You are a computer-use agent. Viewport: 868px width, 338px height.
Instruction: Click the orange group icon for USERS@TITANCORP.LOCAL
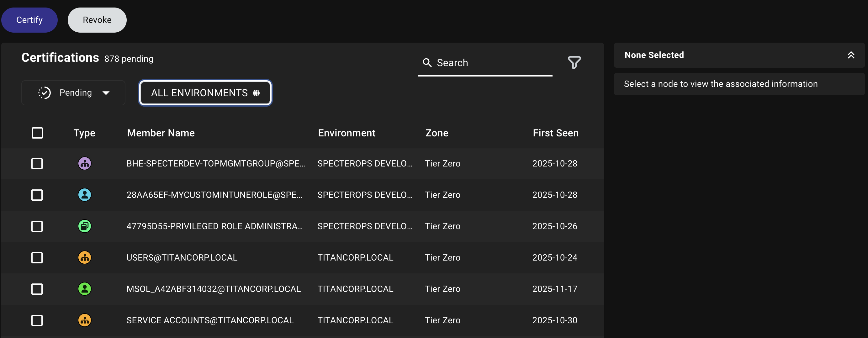pos(84,257)
